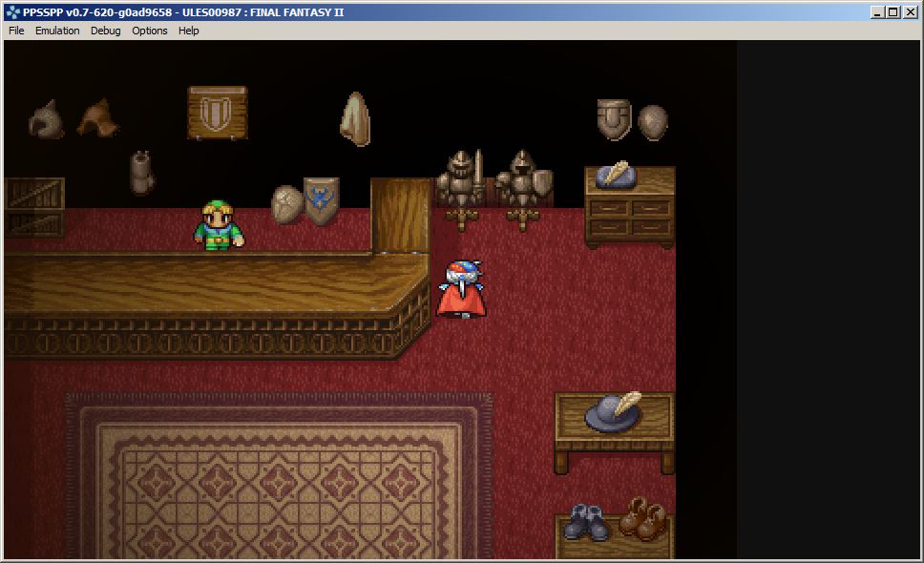Click the brown boots on the bottom shelf

[x=643, y=518]
